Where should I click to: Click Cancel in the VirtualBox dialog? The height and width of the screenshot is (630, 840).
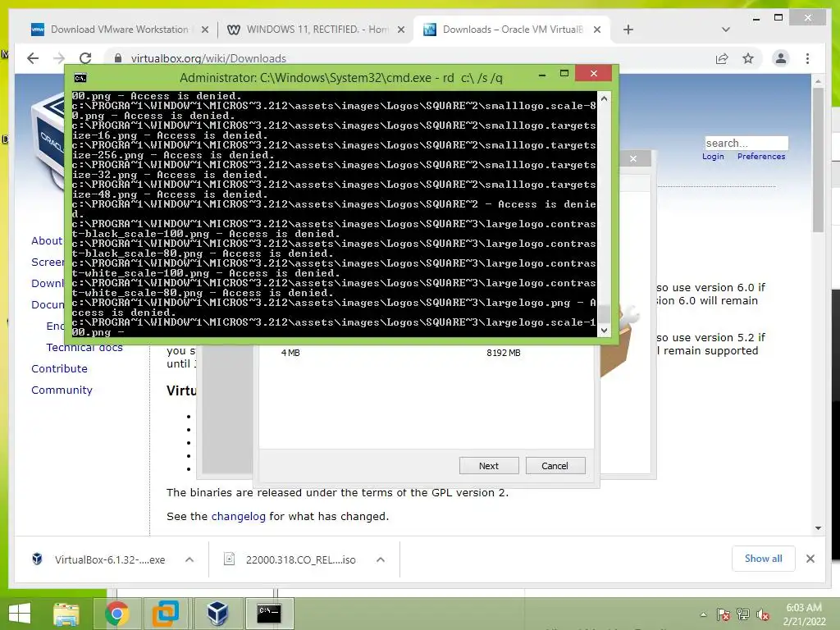[x=555, y=466]
